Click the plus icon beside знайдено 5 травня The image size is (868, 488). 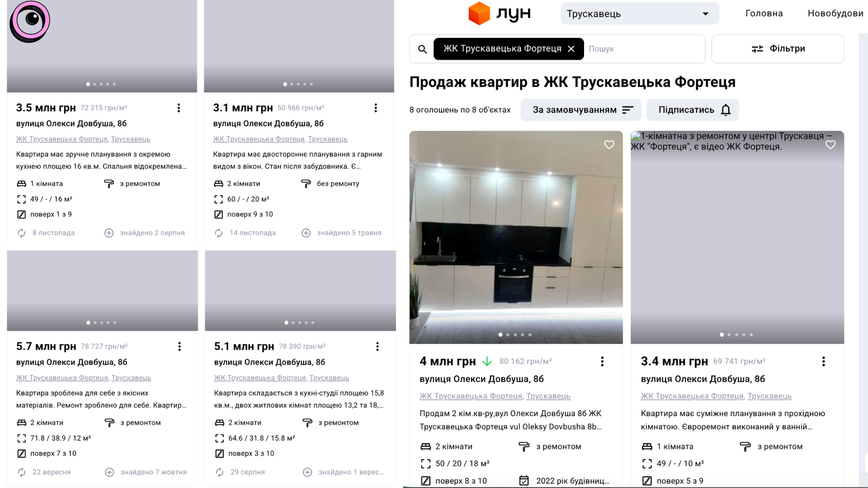306,233
